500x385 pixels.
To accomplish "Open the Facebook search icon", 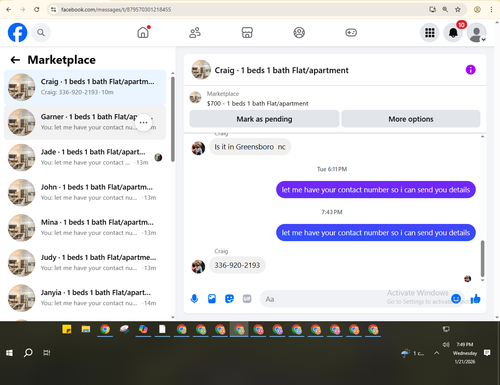I will click(x=41, y=33).
